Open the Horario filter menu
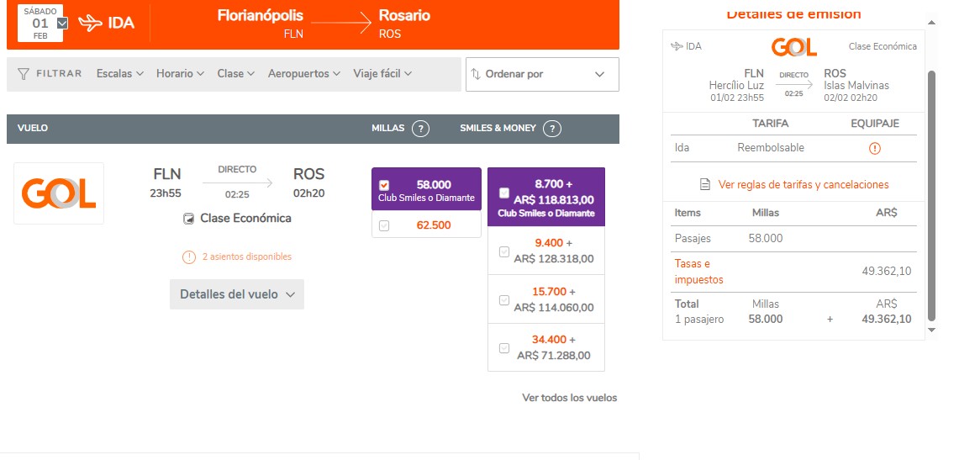980x460 pixels. [180, 74]
